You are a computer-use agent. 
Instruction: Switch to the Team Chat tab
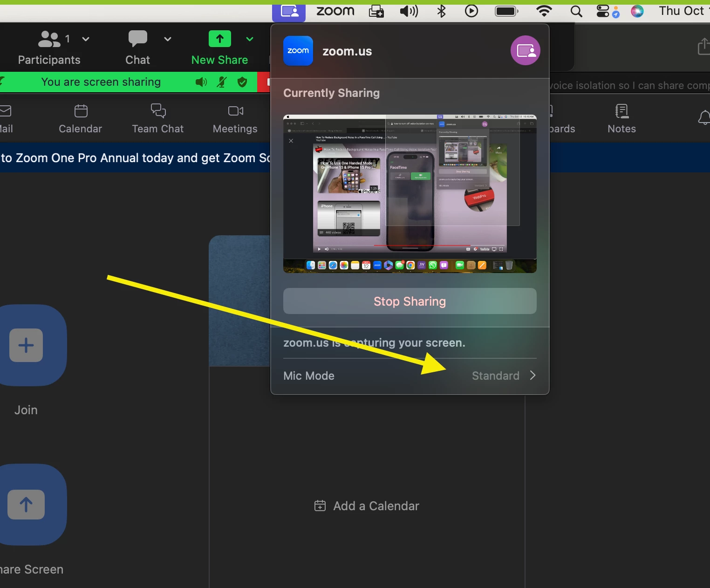(158, 119)
